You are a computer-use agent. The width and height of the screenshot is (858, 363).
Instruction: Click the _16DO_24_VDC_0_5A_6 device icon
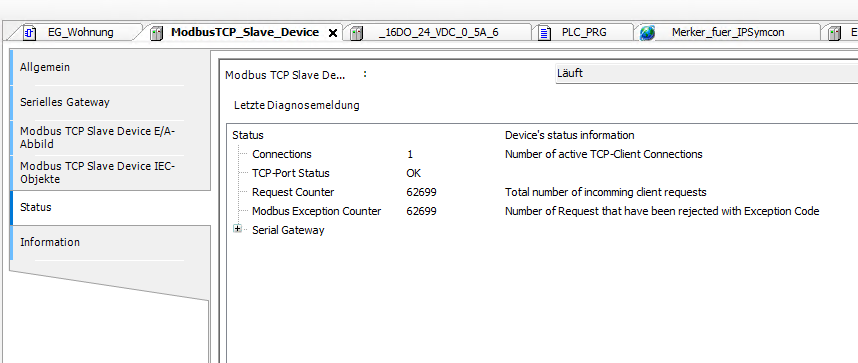[x=356, y=33]
